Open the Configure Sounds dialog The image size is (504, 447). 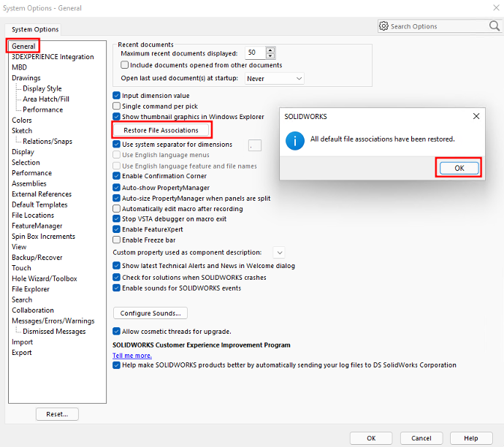[x=150, y=313]
